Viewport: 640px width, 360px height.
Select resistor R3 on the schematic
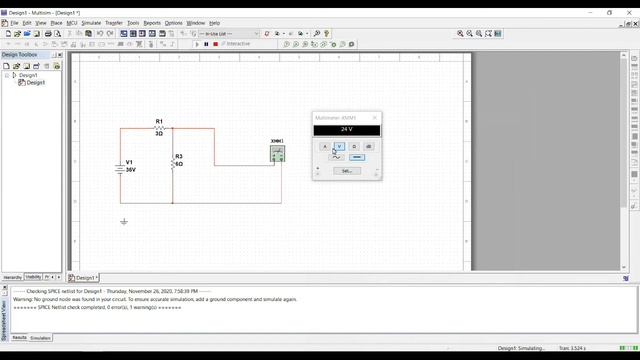click(173, 164)
